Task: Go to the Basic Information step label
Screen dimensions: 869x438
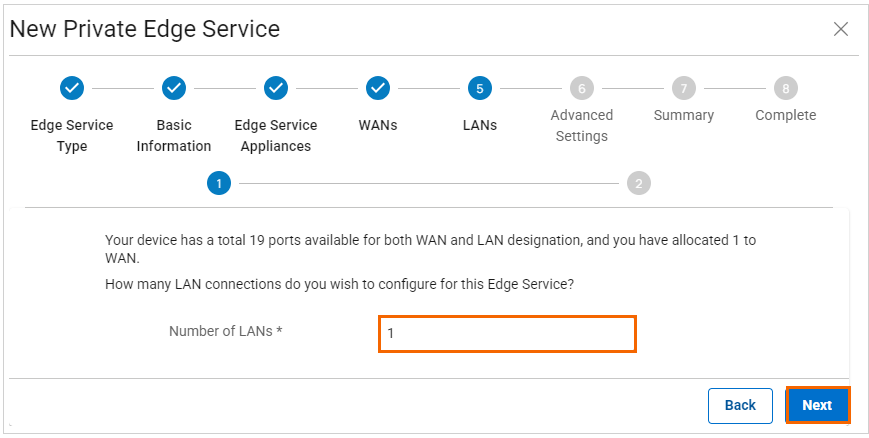Action: pos(174,136)
